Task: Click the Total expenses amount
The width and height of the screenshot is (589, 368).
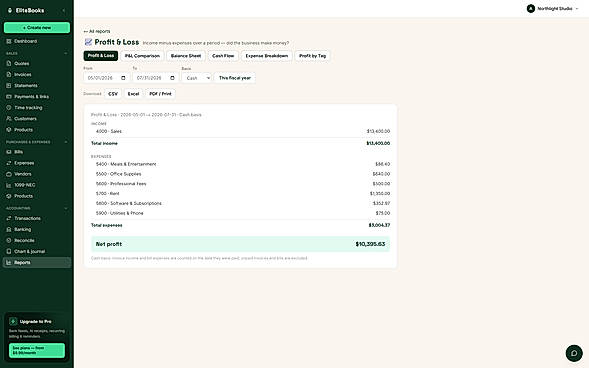Action: click(x=379, y=225)
